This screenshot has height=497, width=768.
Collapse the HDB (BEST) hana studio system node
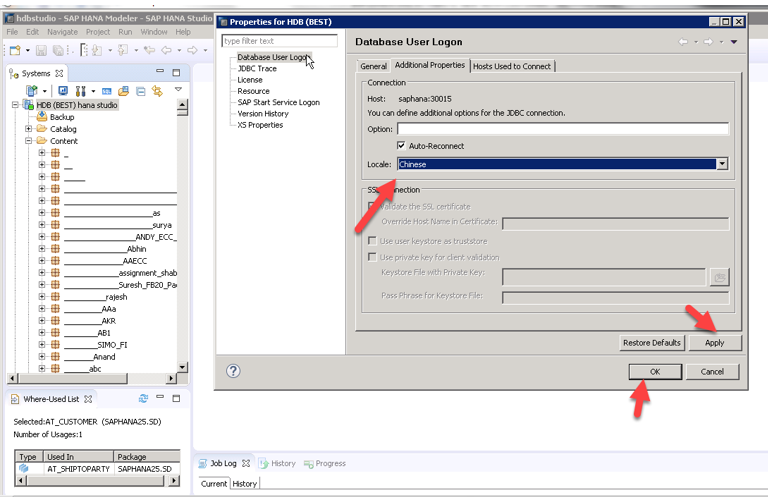tap(16, 105)
